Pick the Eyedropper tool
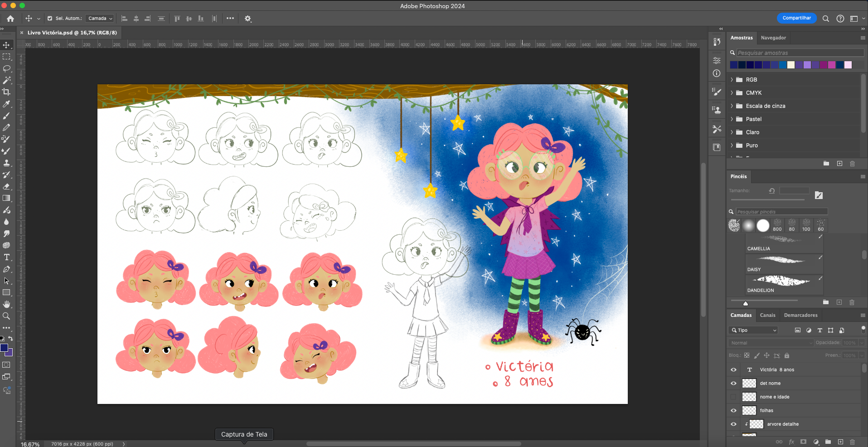This screenshot has width=868, height=447. (x=6, y=104)
